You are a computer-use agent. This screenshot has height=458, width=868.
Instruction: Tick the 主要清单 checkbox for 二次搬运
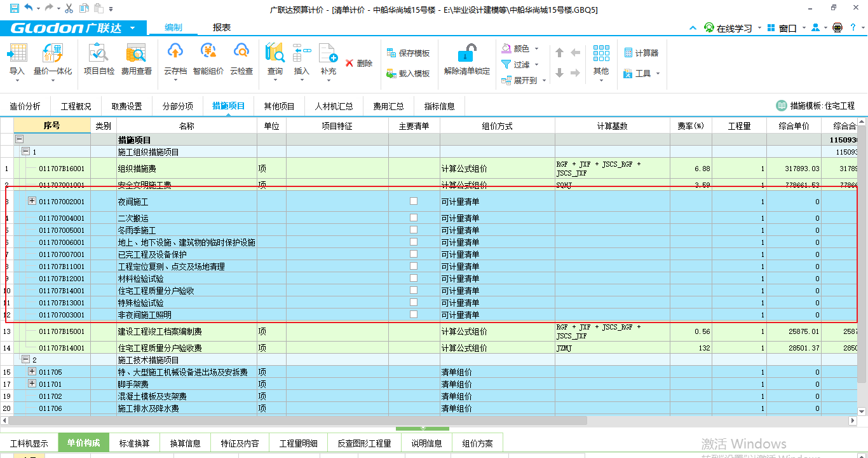(414, 218)
